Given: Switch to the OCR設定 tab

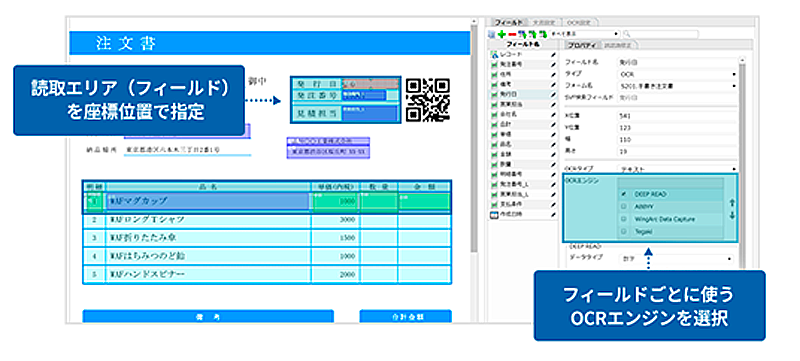Looking at the screenshot, I should (x=580, y=22).
